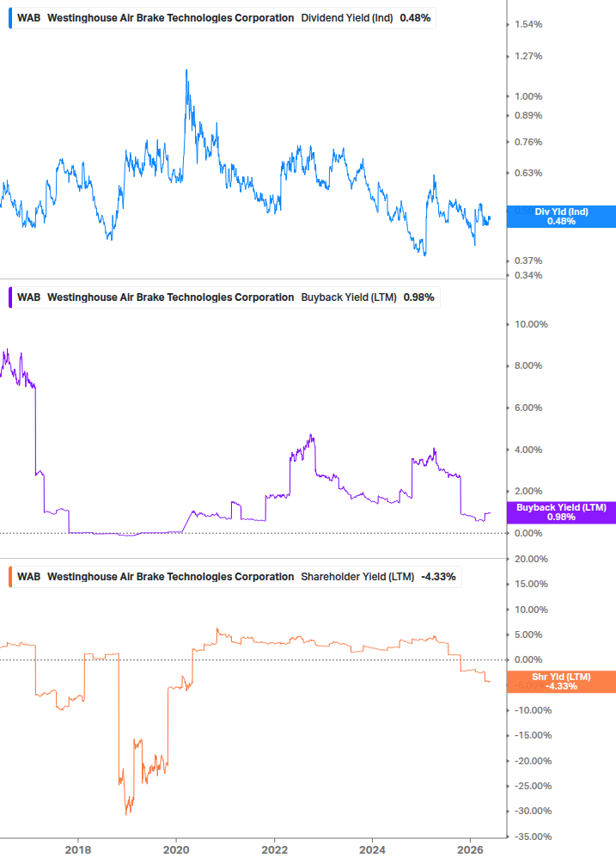Click the 0.63% tick on dividend axis
Screen dimensions: 616x864
[528, 173]
